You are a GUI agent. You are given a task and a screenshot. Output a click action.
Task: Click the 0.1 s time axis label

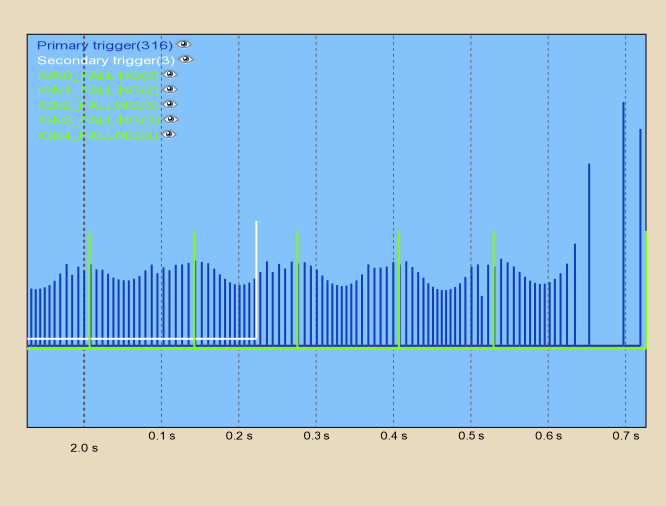click(161, 437)
